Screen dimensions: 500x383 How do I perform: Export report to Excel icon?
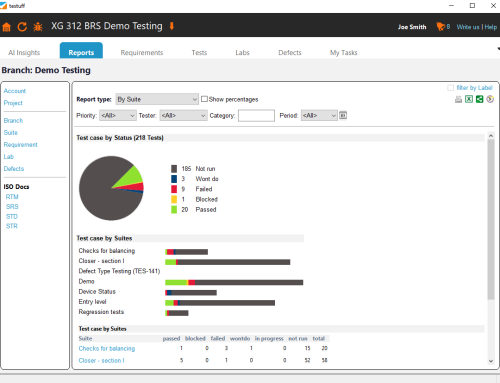point(469,99)
